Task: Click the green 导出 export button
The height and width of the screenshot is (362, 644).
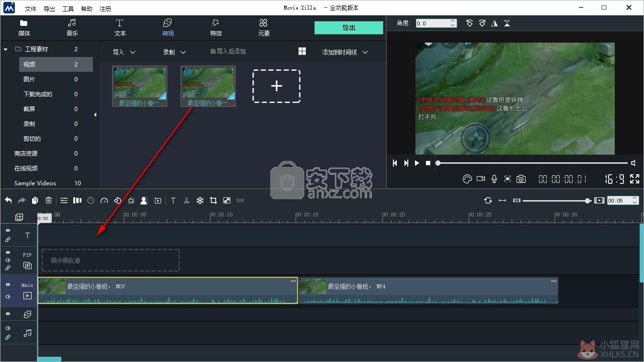Action: [349, 28]
